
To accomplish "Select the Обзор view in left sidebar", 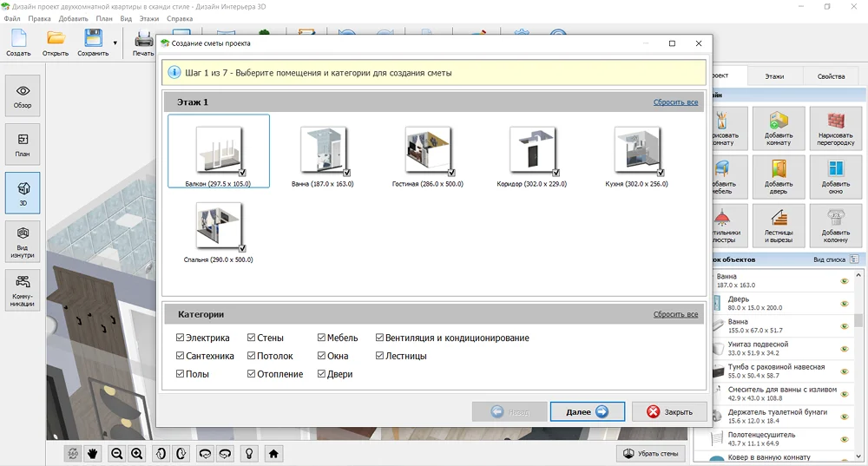I will (23, 95).
